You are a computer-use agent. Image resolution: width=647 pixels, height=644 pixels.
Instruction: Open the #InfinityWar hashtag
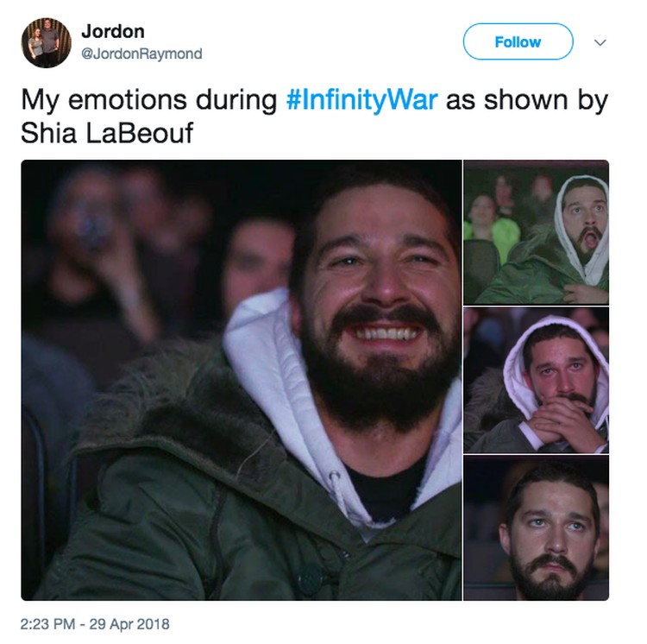tap(361, 100)
